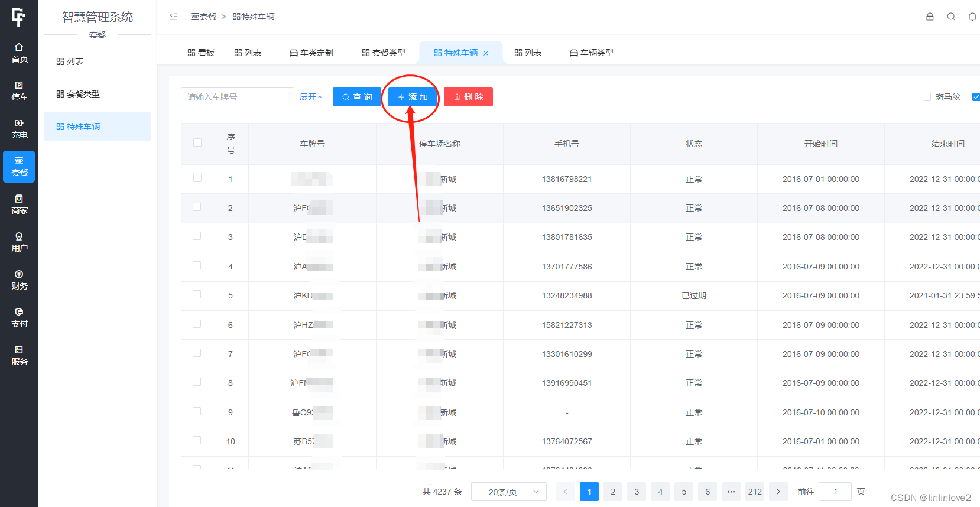Click the ellipsis to jump pages ahead
The image size is (980, 507).
[x=731, y=492]
